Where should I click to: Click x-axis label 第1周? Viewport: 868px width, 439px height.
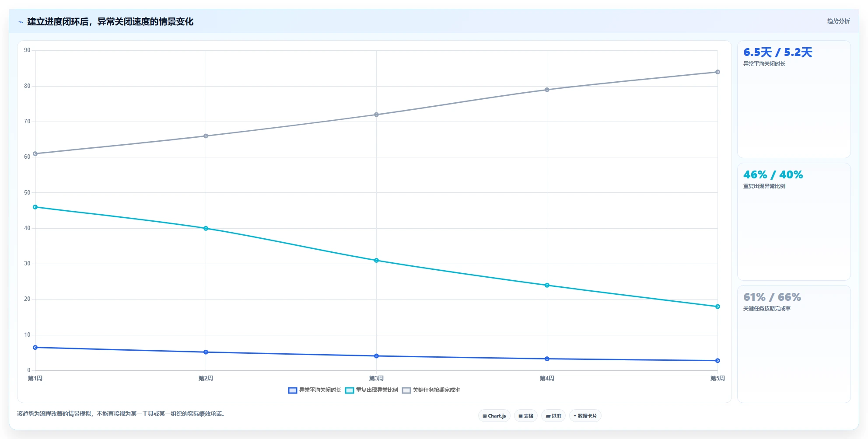pyautogui.click(x=35, y=378)
